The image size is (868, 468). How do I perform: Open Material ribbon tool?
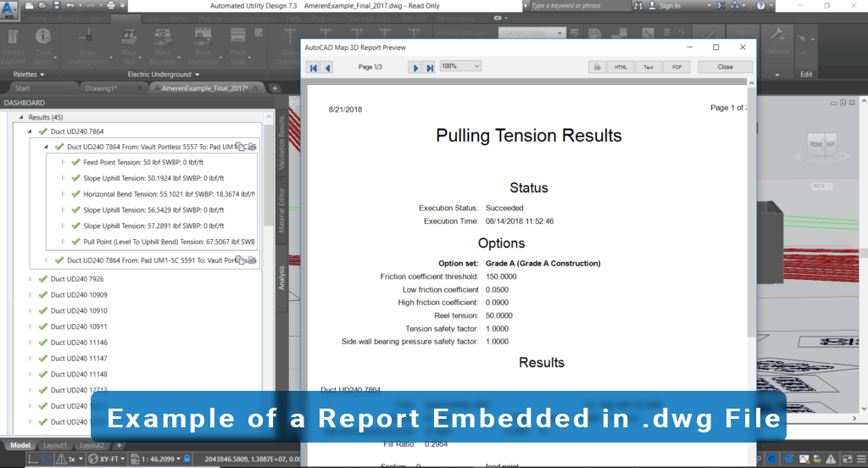click(776, 41)
